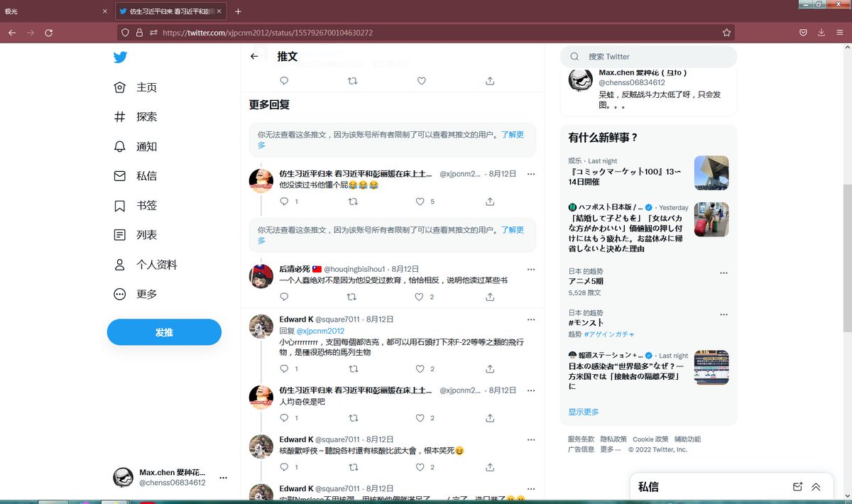This screenshot has height=504, width=852.
Task: Open options for #モンスト trend
Action: click(723, 314)
